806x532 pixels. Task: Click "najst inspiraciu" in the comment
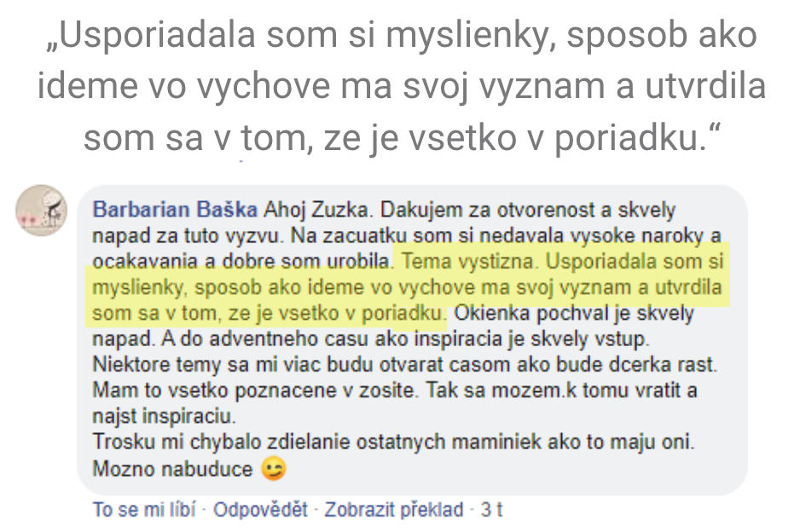tap(162, 418)
